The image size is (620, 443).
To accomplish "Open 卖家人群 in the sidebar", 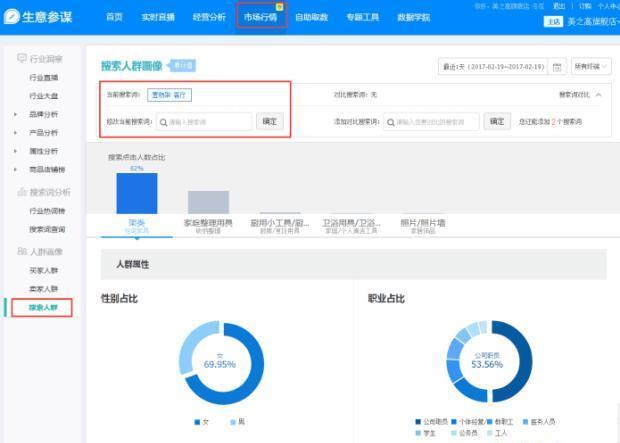I will [x=43, y=289].
